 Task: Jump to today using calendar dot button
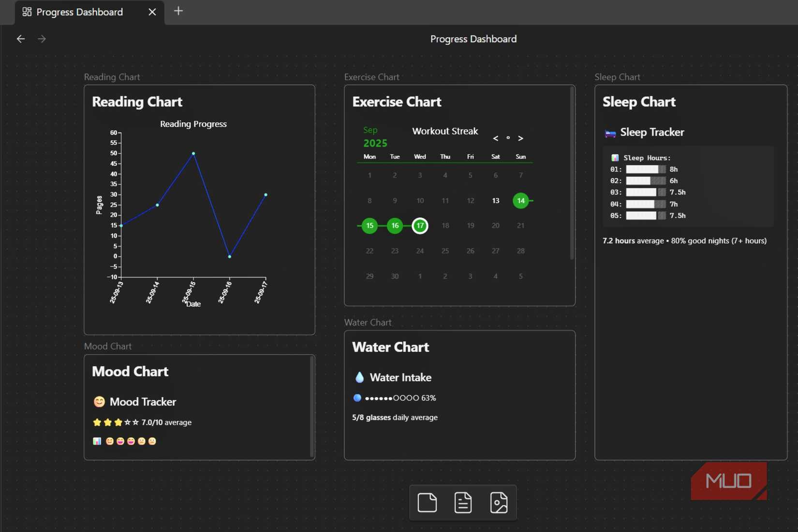coord(508,138)
